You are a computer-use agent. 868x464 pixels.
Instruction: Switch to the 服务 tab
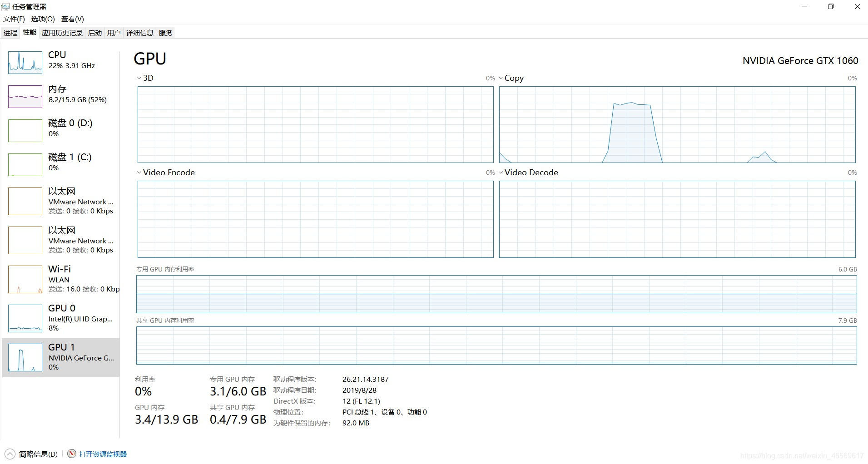[x=166, y=33]
